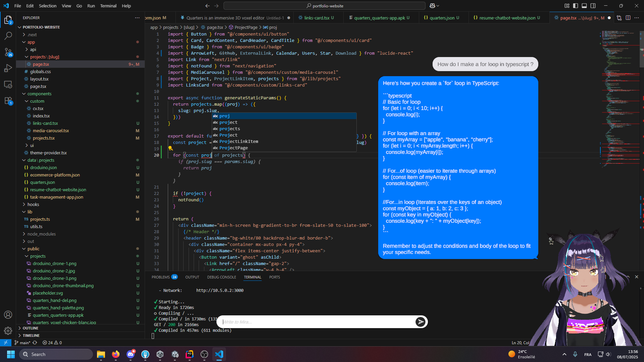The image size is (644, 362).
Task: Toggle the primary side bar visibility
Action: pos(575,6)
